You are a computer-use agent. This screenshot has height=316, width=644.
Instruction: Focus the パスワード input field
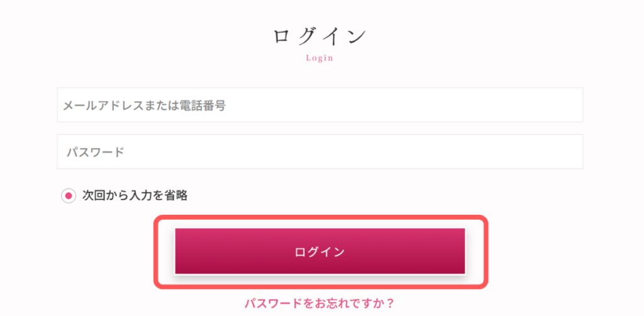[x=319, y=151]
